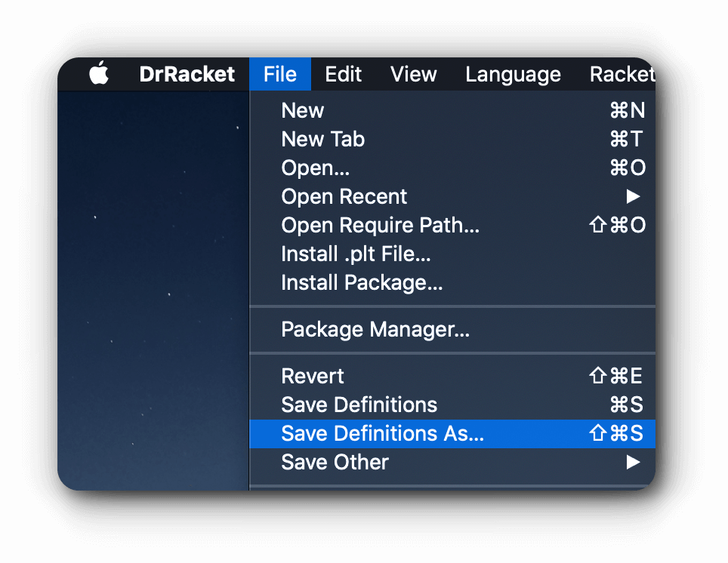
Task: Expand the Open Recent submenu arrow
Action: point(633,196)
